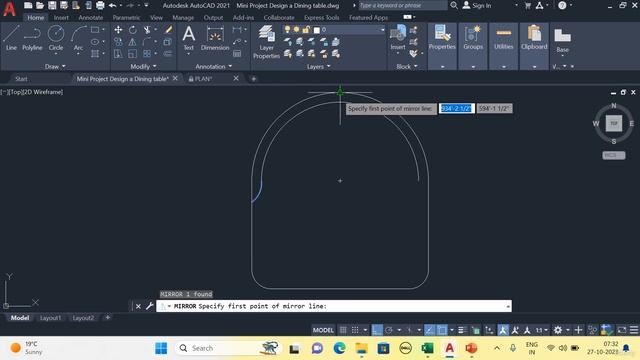
Task: Select the Rotate tool in Modify panel
Action: pyautogui.click(x=133, y=30)
